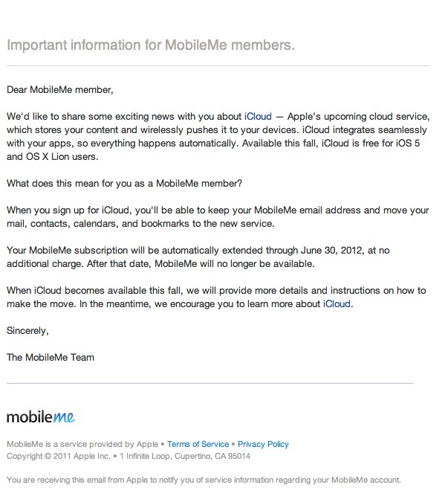
Task: Click the 'Important information for MobileMe members' heading
Action: click(151, 45)
